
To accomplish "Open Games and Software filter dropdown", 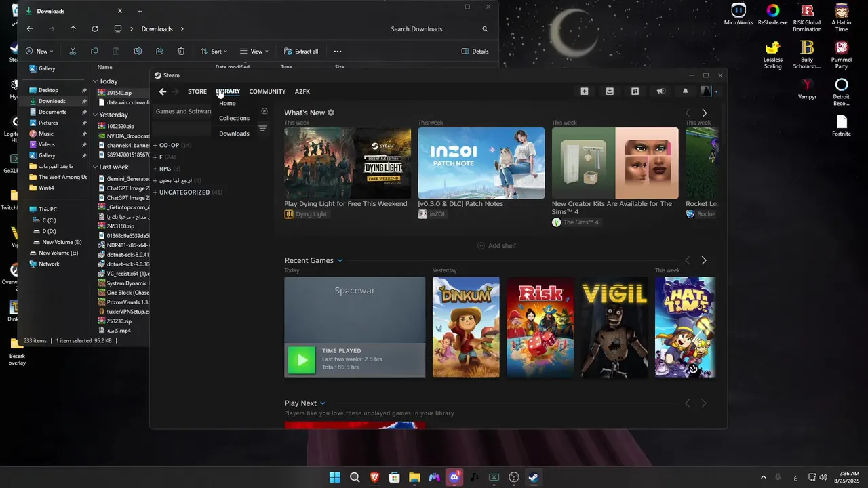I will click(x=184, y=111).
